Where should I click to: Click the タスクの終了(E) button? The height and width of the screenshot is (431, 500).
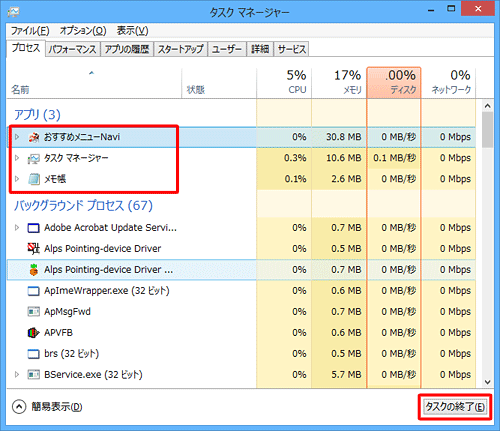tap(455, 407)
